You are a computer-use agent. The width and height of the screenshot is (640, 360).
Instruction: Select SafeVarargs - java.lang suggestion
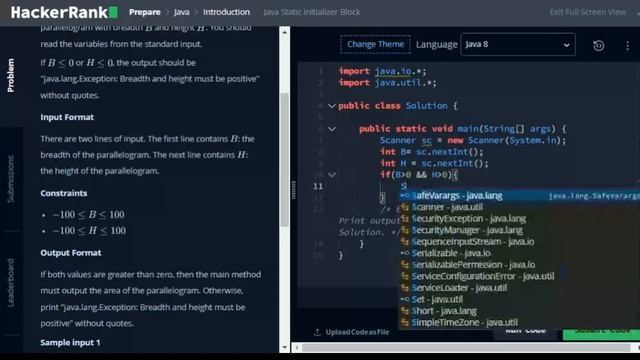point(519,196)
